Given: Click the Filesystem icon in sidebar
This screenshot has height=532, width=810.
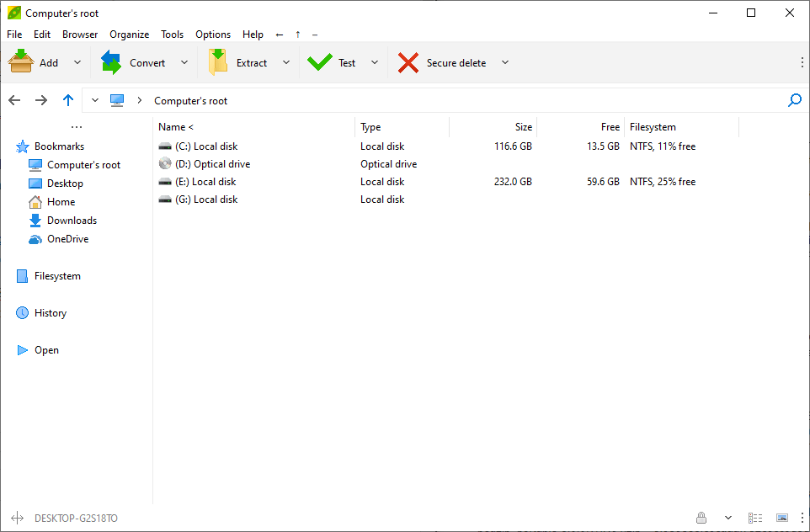Looking at the screenshot, I should point(22,276).
